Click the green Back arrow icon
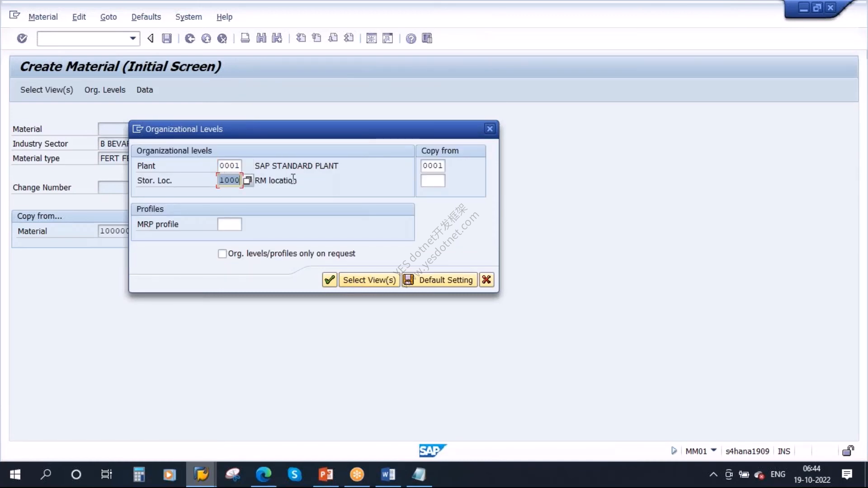The image size is (868, 488). (190, 38)
